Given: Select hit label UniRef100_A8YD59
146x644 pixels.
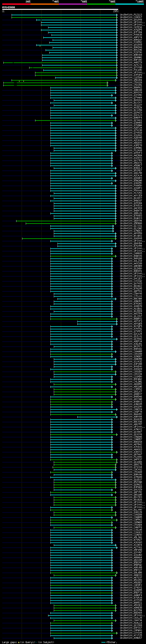Looking at the screenshot, I should coord(131,233).
